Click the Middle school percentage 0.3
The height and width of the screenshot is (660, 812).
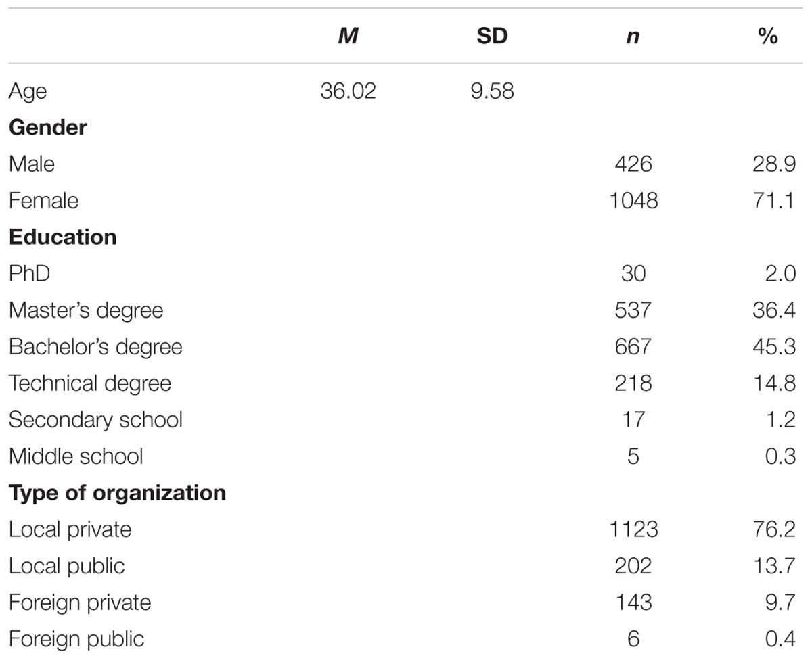pos(780,456)
